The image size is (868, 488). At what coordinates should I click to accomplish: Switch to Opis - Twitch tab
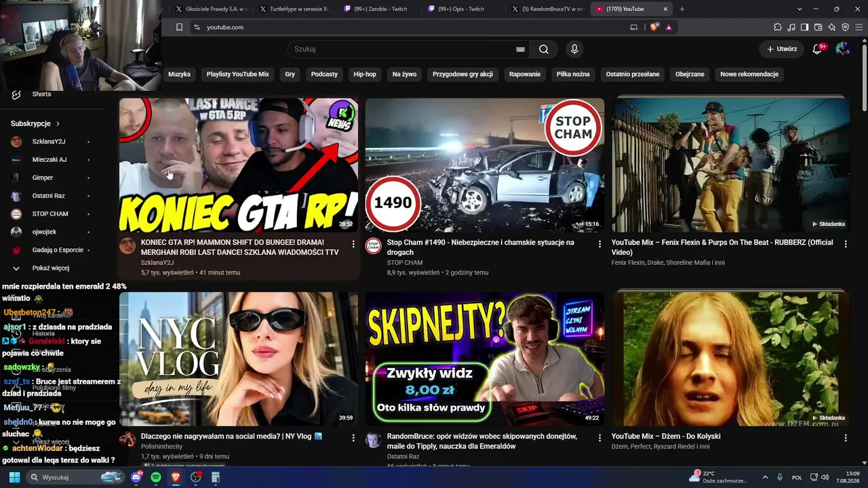[465, 9]
